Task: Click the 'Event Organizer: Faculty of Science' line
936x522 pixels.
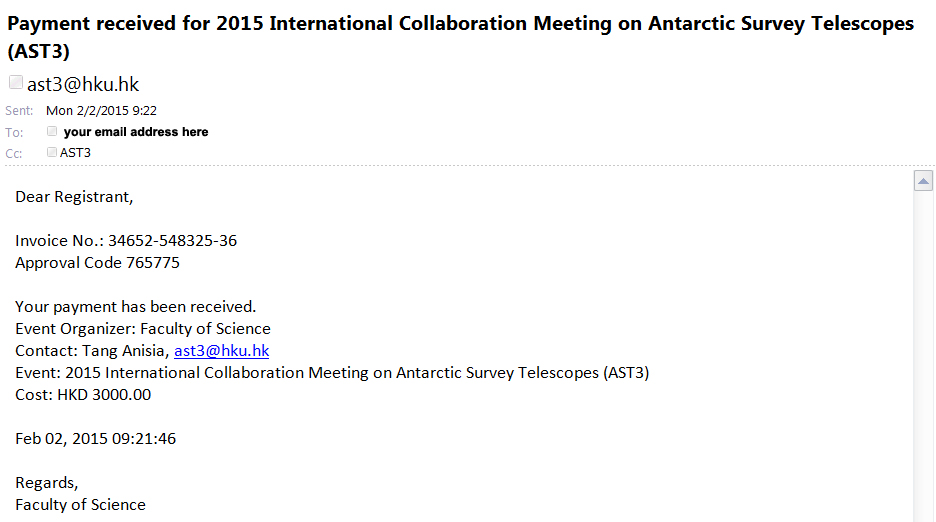Action: pyautogui.click(x=143, y=328)
